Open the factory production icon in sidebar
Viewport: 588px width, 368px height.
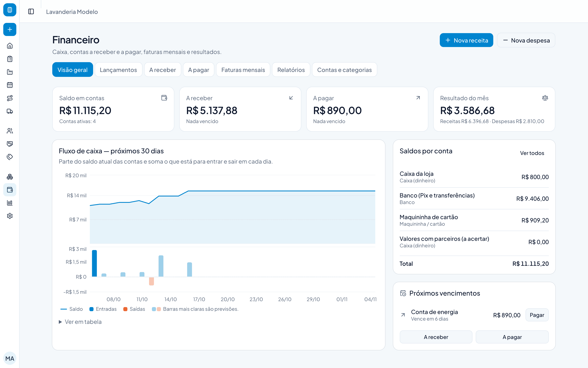click(10, 72)
